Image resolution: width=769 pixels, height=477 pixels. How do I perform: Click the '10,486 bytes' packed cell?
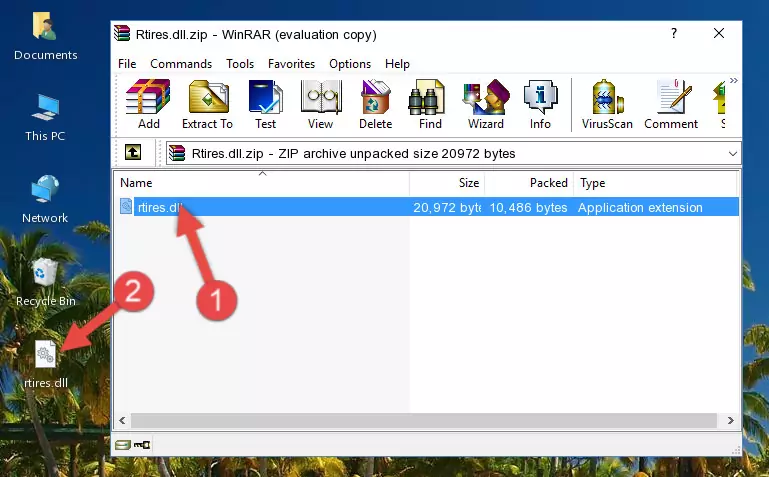[528, 207]
